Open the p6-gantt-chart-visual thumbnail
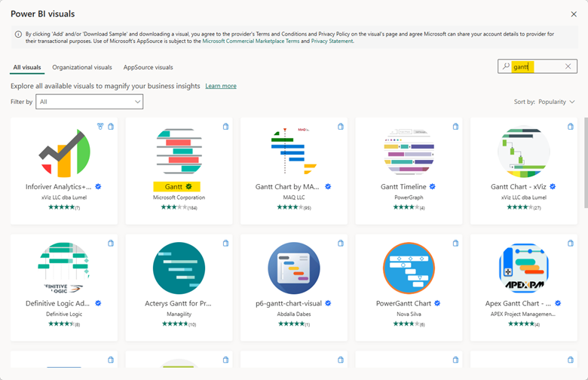The image size is (588, 380). (x=294, y=268)
